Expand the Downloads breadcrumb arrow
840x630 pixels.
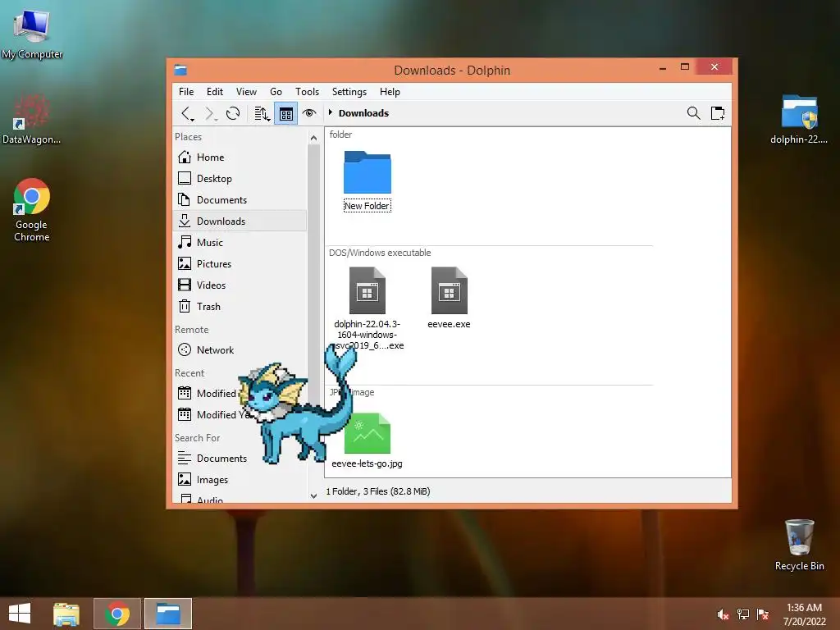click(331, 112)
